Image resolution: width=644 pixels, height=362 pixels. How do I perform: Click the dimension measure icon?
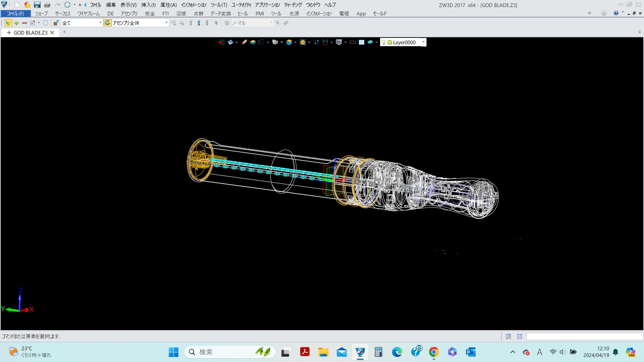[x=325, y=42]
